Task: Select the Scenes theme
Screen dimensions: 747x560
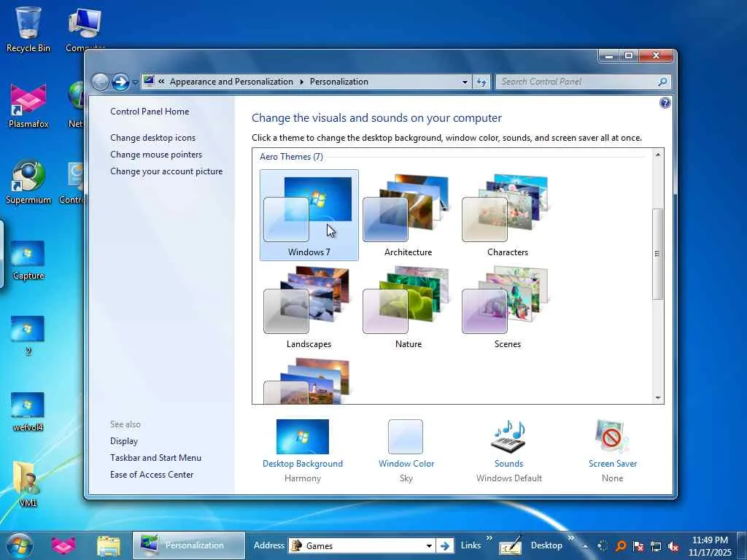Action: [x=508, y=307]
